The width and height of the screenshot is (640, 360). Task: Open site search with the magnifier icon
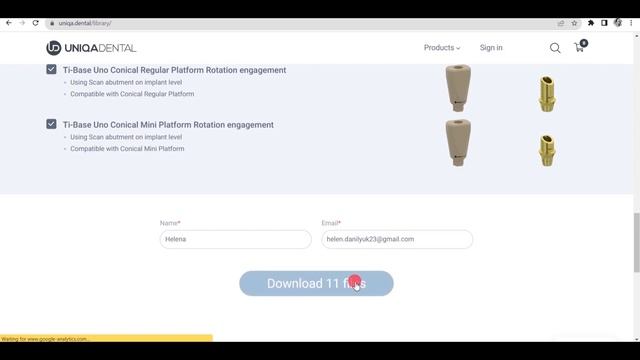coord(555,48)
